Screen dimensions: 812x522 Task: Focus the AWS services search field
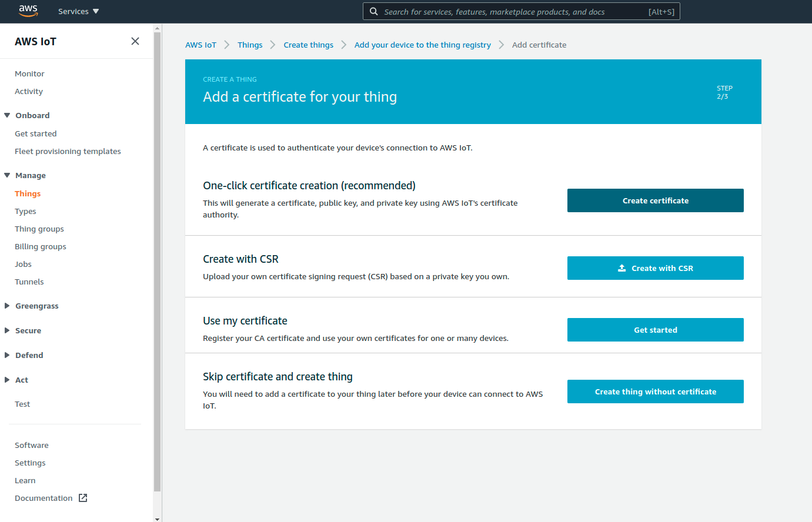(x=521, y=12)
